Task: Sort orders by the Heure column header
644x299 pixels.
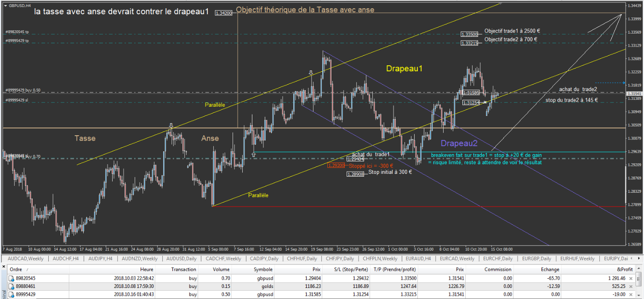Action: (147, 270)
